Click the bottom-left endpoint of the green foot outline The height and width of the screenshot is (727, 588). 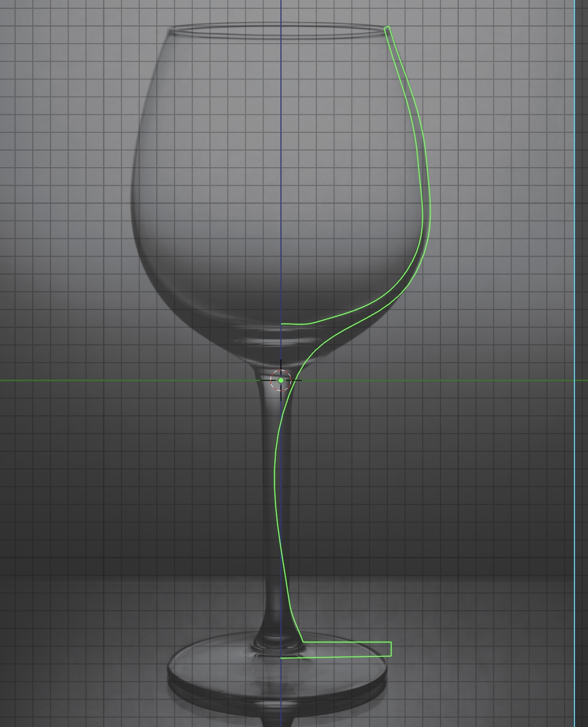pos(282,658)
